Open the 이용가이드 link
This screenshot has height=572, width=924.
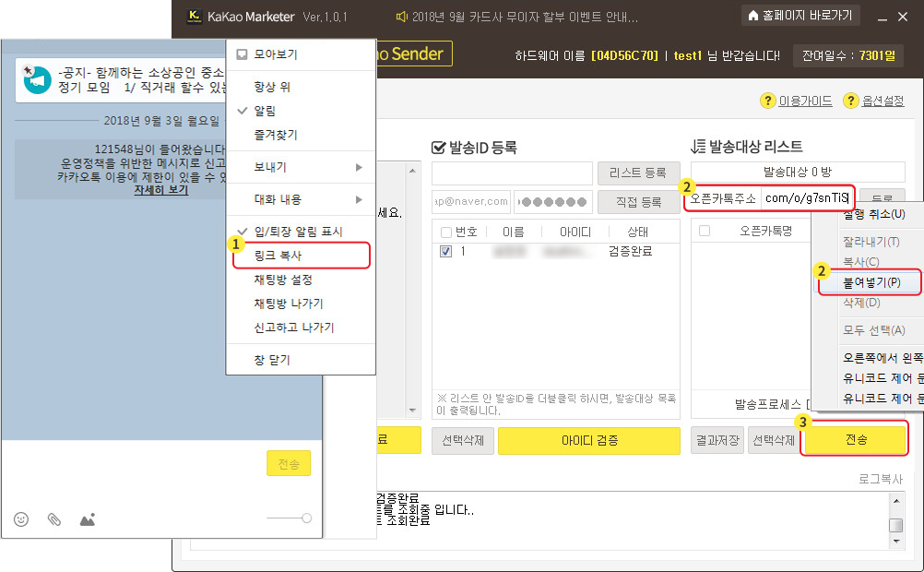[806, 101]
